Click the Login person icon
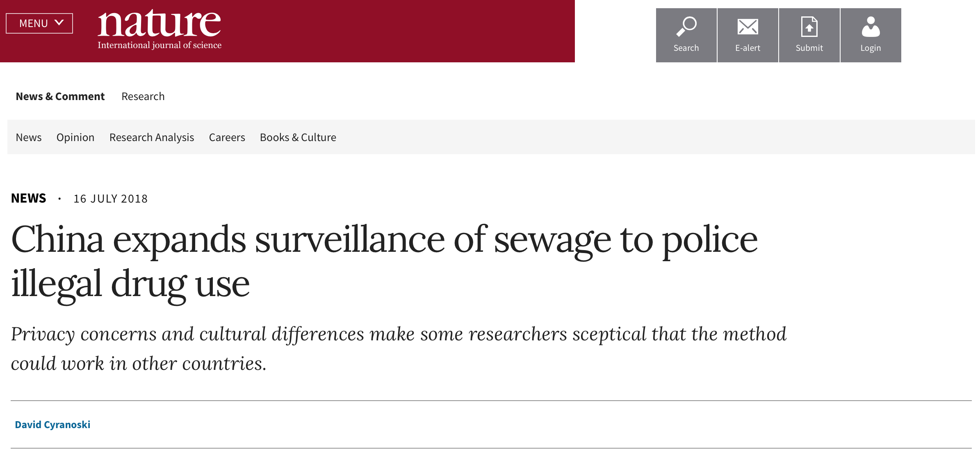 coord(871,27)
